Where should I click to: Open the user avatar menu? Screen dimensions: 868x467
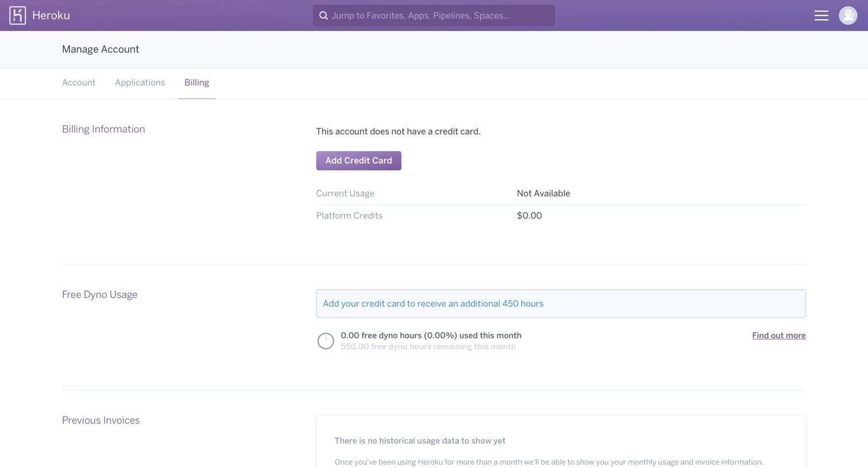848,15
